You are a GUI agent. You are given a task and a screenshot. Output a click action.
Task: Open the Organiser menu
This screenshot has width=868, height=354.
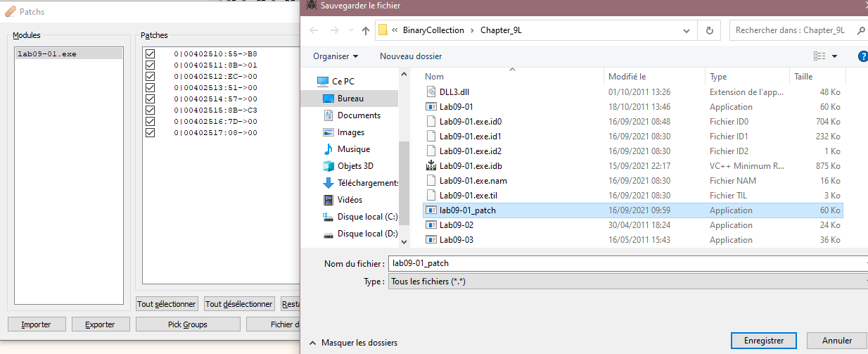(336, 56)
